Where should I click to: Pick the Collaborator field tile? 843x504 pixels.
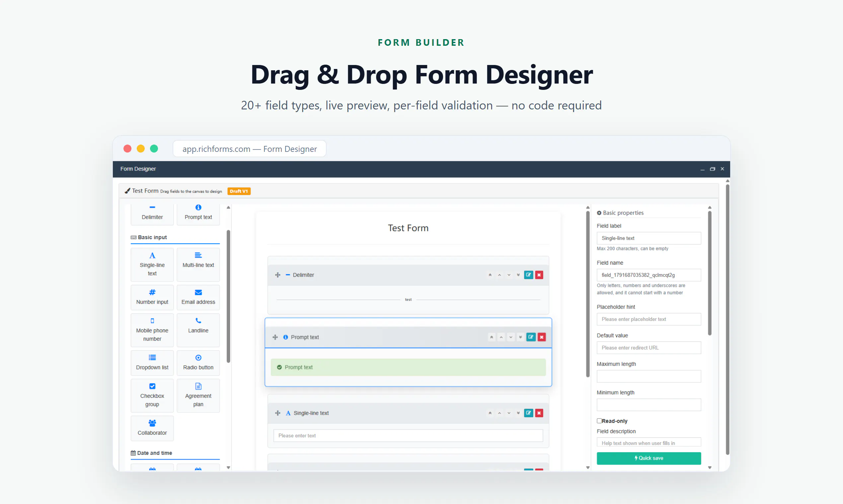coord(152,428)
